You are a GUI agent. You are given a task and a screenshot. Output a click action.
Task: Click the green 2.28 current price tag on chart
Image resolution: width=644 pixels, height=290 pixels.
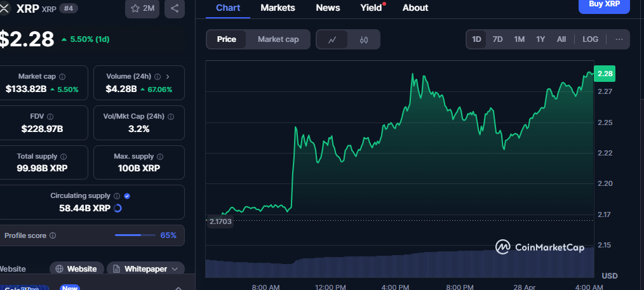click(605, 74)
